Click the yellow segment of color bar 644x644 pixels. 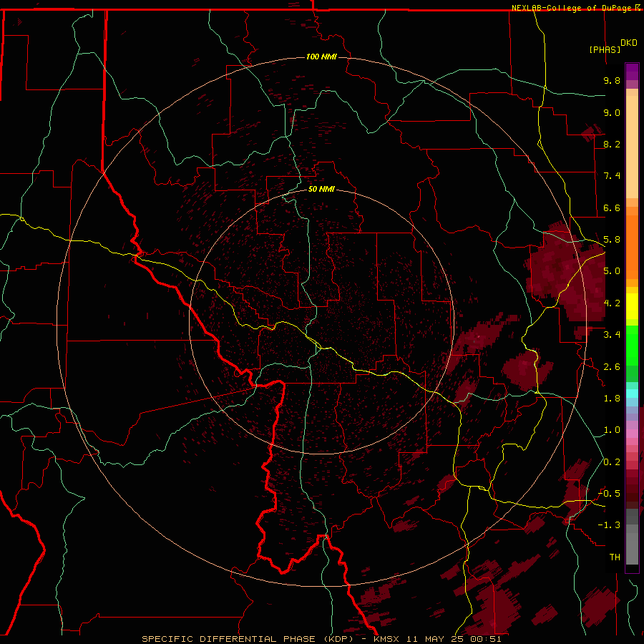[632, 306]
